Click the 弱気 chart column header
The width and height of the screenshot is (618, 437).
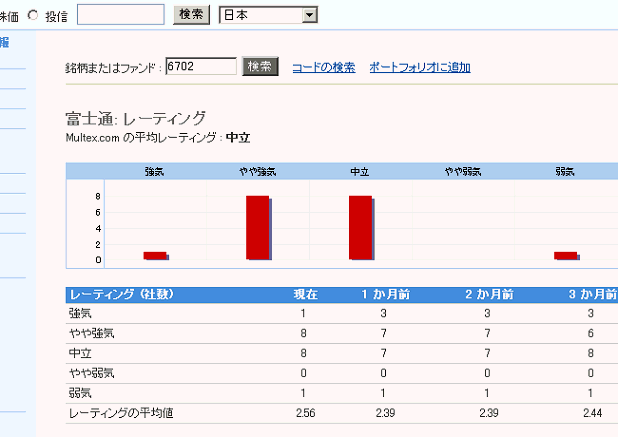[x=565, y=171]
